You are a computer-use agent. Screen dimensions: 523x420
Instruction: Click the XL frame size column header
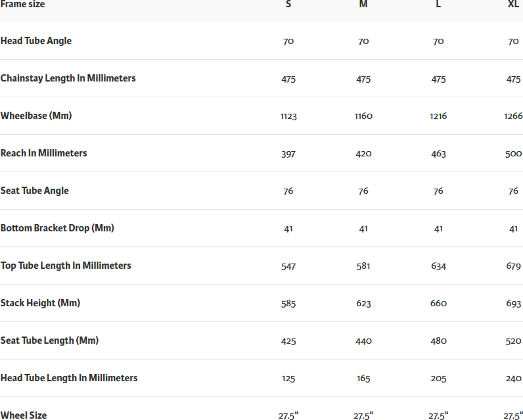click(x=513, y=5)
